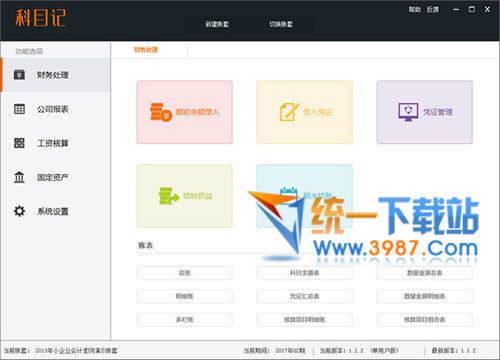This screenshot has height=360, width=500.
Task: Minimize the 科目记 window
Action: click(x=456, y=10)
